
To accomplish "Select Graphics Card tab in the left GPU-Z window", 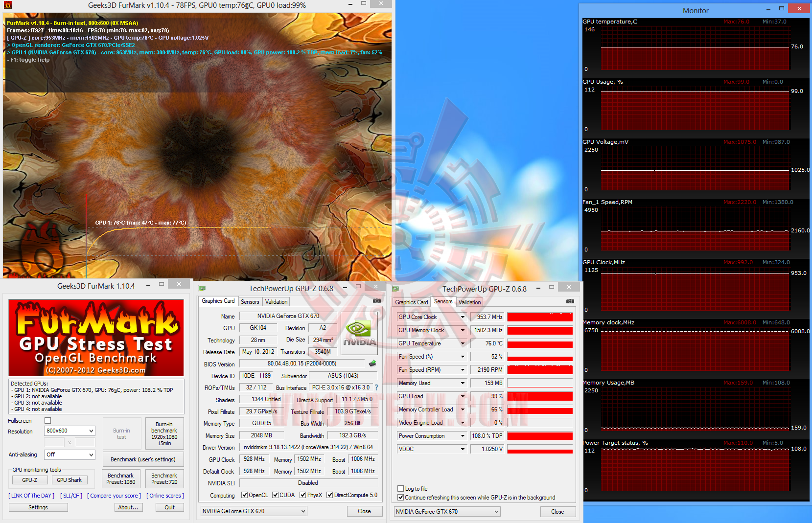I will [218, 301].
